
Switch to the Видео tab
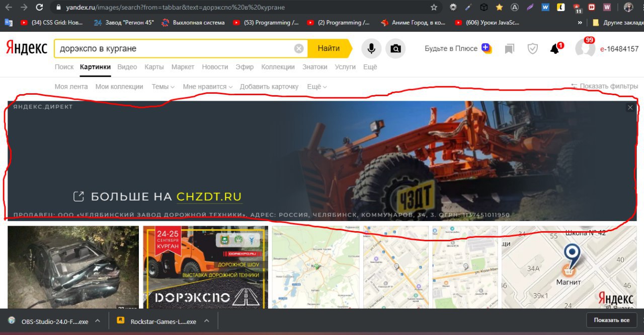coord(127,66)
